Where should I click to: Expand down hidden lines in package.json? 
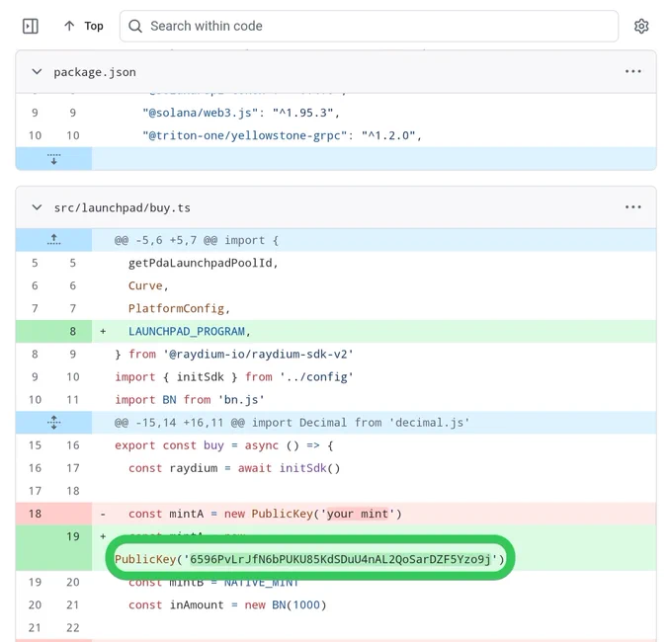pyautogui.click(x=53, y=158)
